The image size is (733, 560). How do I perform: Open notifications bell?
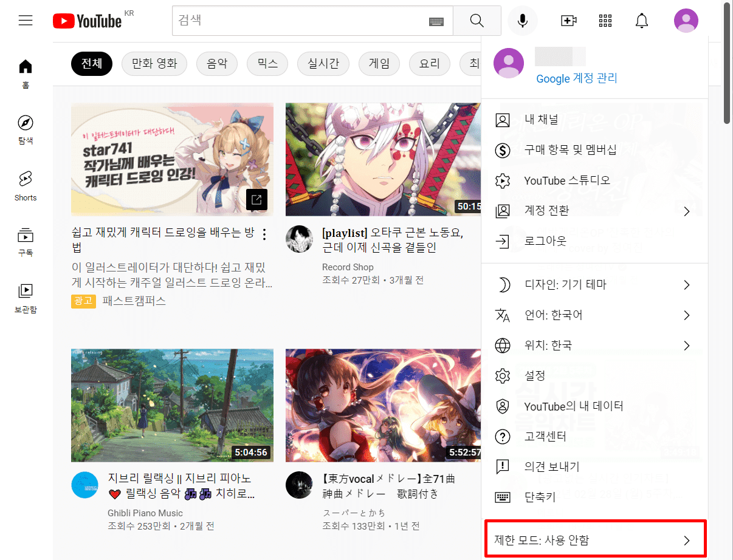642,21
